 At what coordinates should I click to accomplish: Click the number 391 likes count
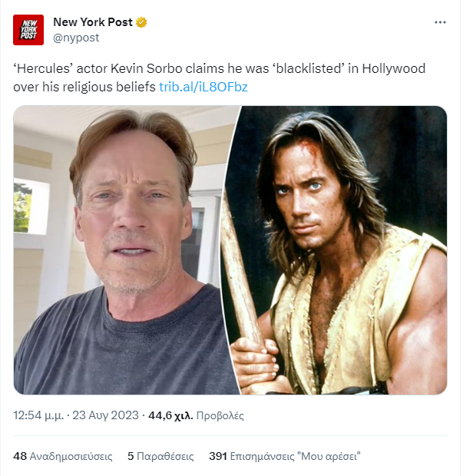pos(218,456)
